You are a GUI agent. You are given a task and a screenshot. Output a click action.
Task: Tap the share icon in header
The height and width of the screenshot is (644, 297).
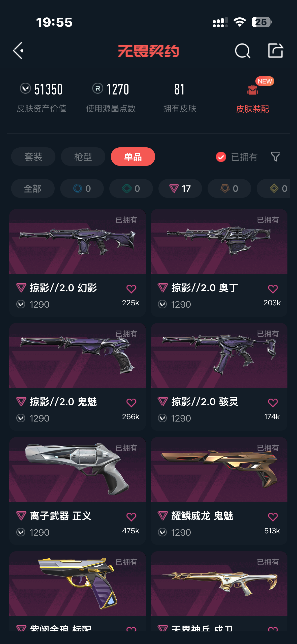pyautogui.click(x=275, y=50)
